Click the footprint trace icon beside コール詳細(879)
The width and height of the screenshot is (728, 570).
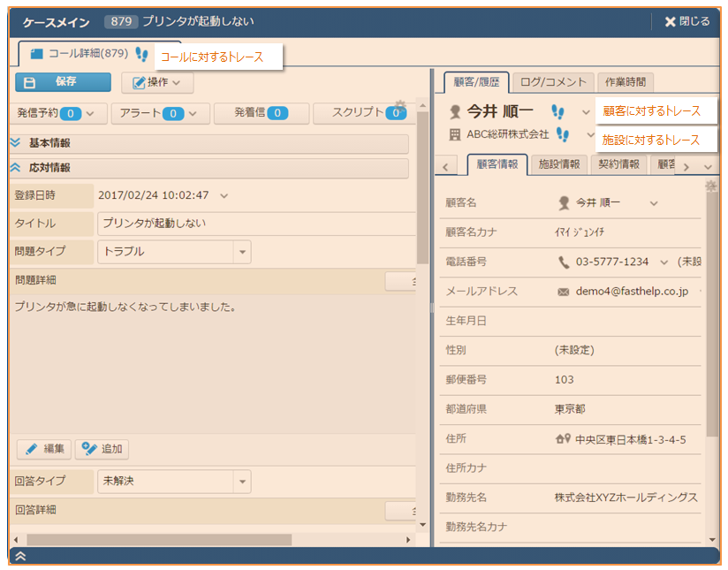[142, 54]
